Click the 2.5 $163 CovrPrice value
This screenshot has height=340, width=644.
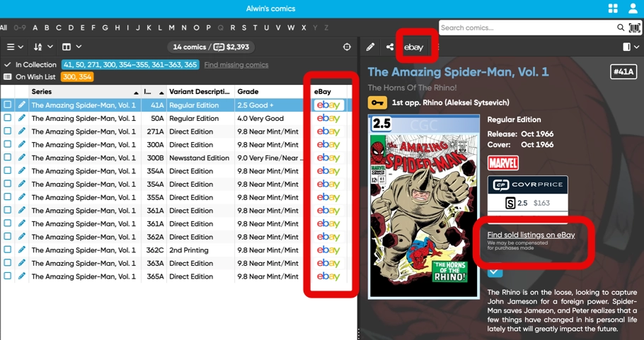pyautogui.click(x=528, y=203)
